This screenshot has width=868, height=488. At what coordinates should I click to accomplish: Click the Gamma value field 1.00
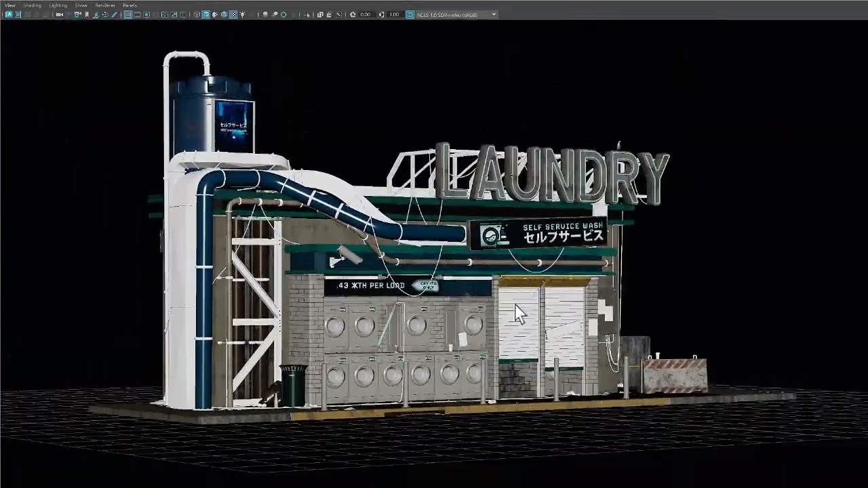(394, 14)
